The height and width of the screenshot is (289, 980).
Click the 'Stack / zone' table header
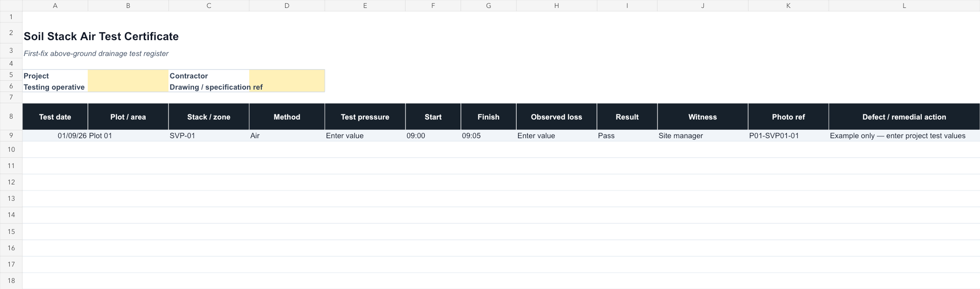click(209, 117)
